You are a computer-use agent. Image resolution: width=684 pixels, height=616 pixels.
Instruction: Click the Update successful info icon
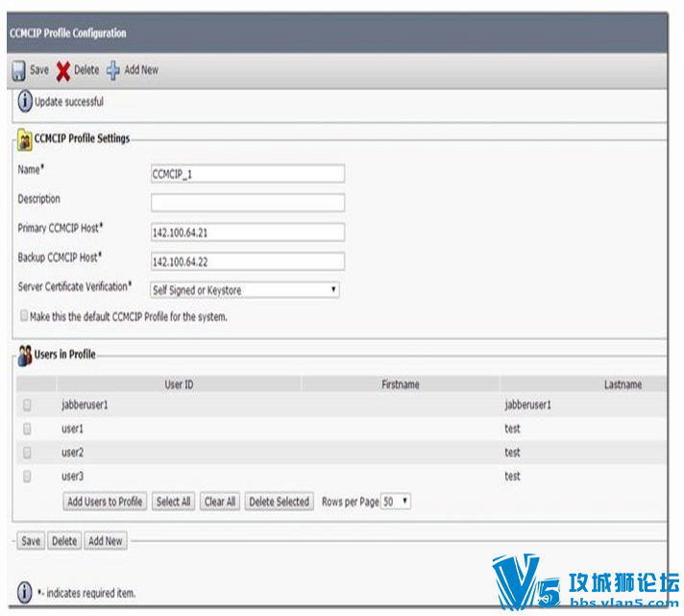click(25, 101)
